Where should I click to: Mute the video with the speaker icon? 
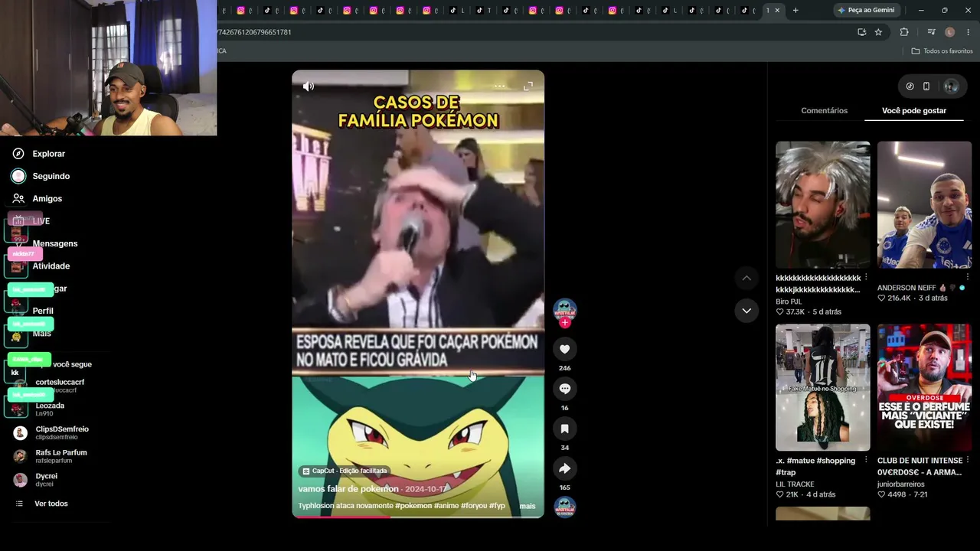click(x=309, y=86)
